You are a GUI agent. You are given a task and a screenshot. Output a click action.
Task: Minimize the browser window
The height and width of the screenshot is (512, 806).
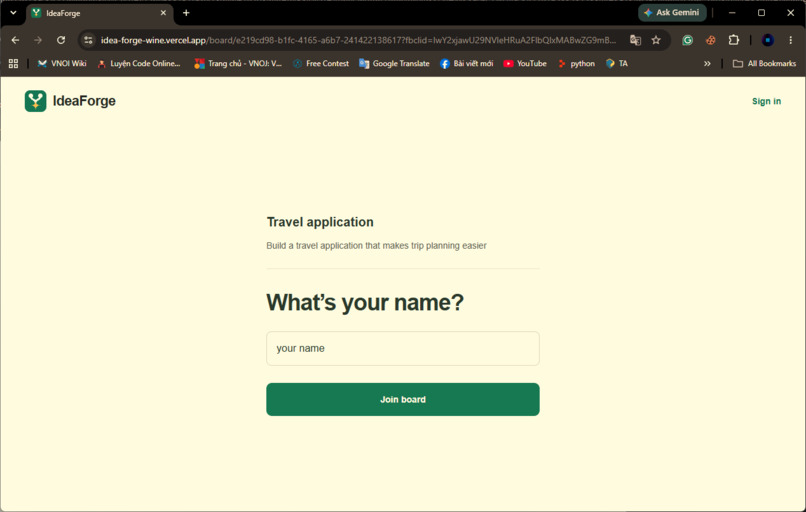click(x=732, y=13)
